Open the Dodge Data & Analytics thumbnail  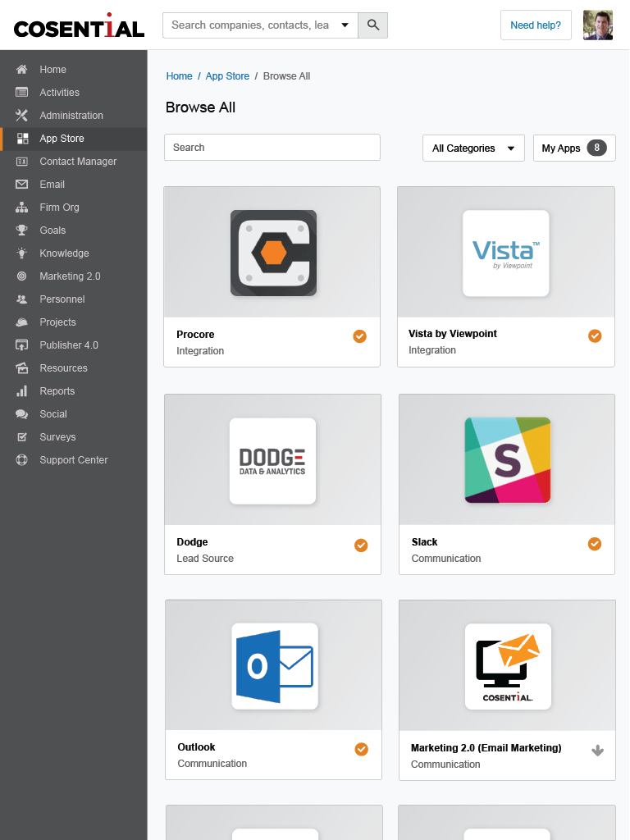tap(272, 461)
